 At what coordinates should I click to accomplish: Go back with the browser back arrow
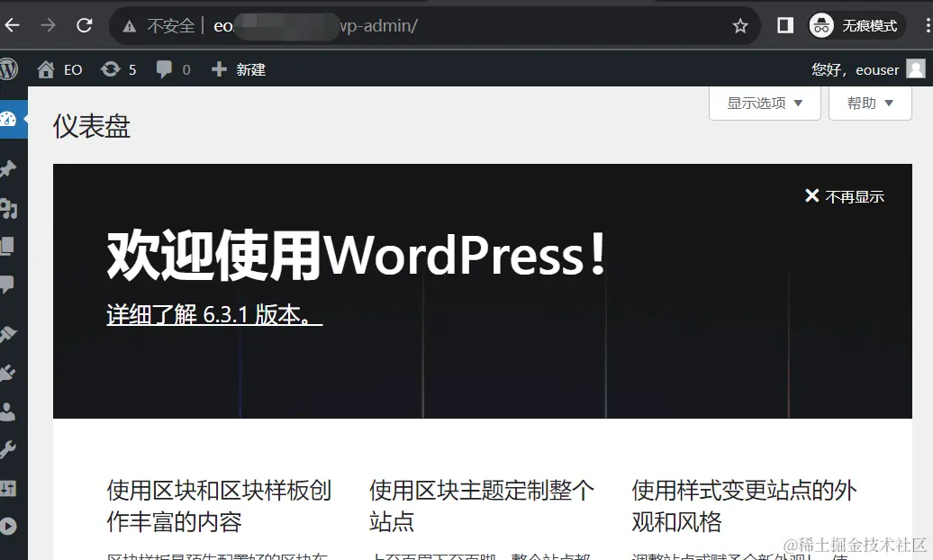pos(12,25)
